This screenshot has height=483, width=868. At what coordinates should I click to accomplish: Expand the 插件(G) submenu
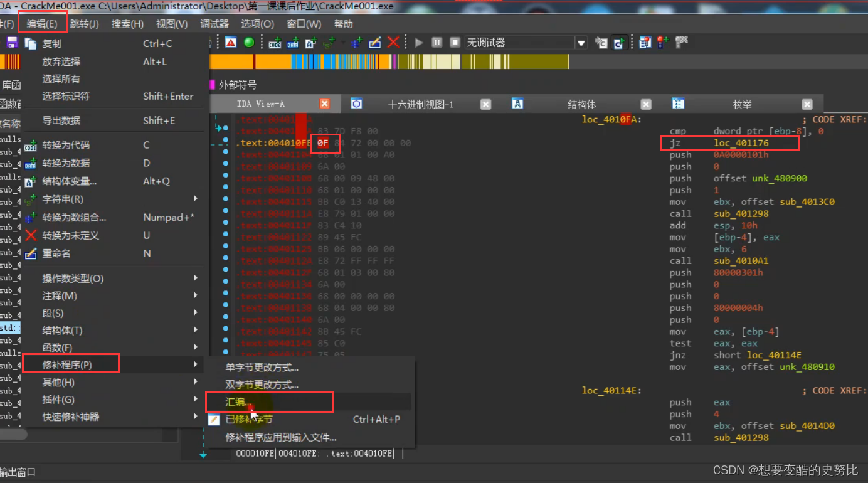point(196,400)
